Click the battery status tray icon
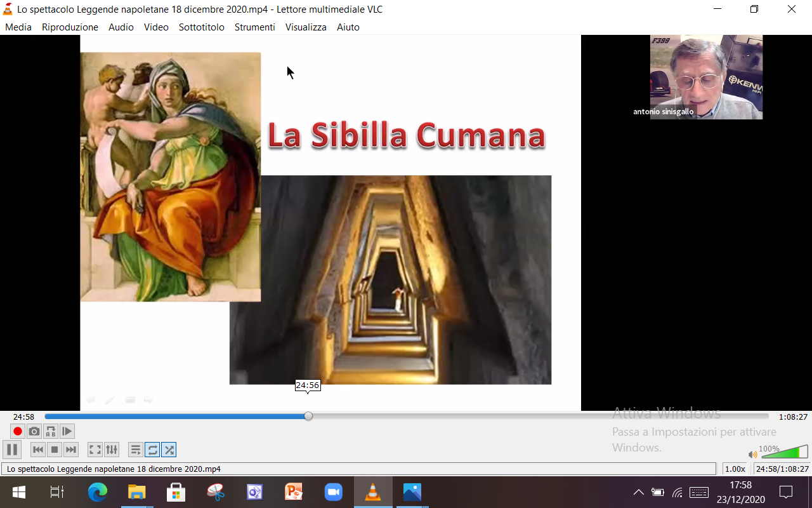The height and width of the screenshot is (508, 812). [x=658, y=492]
